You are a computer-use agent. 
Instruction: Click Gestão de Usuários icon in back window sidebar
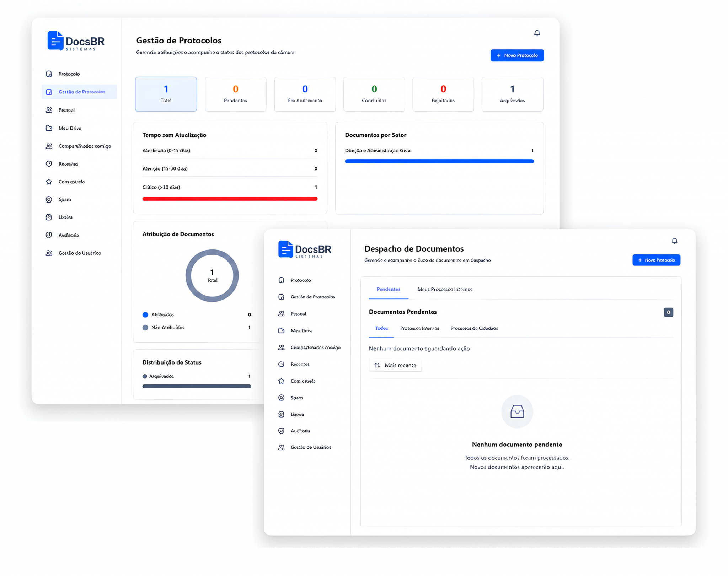[x=49, y=253]
